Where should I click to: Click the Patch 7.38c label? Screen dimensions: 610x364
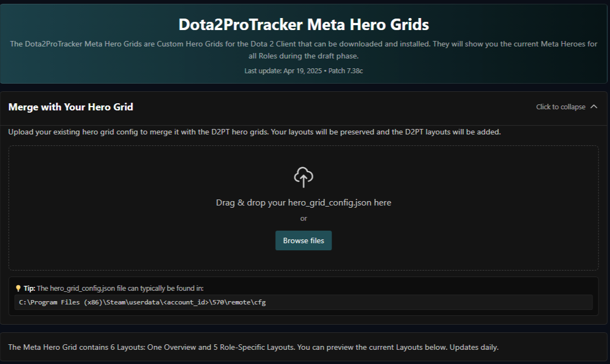[x=346, y=71]
